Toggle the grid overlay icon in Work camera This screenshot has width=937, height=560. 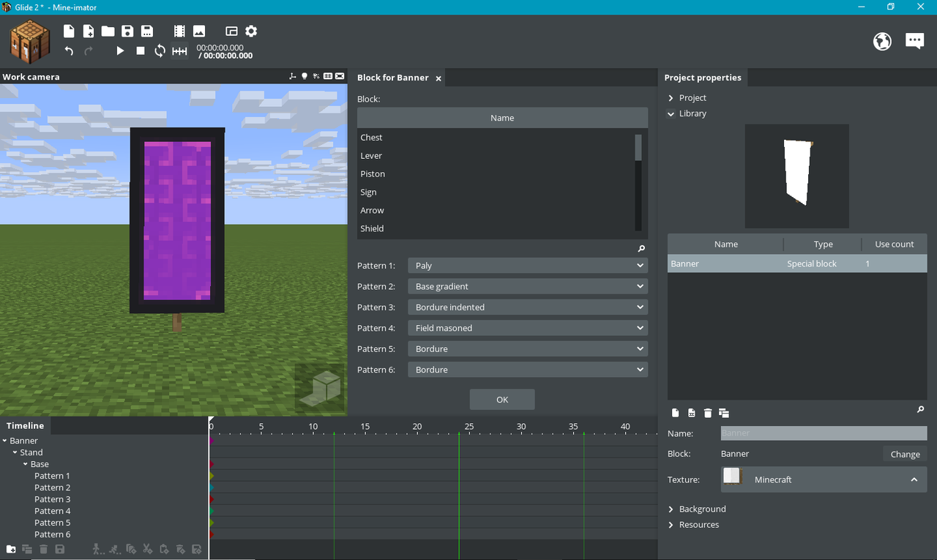[x=328, y=76]
